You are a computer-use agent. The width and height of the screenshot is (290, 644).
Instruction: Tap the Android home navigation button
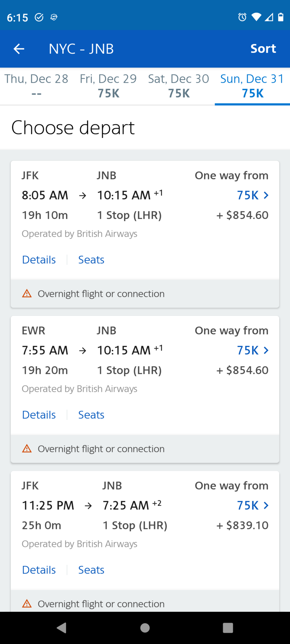pyautogui.click(x=145, y=628)
